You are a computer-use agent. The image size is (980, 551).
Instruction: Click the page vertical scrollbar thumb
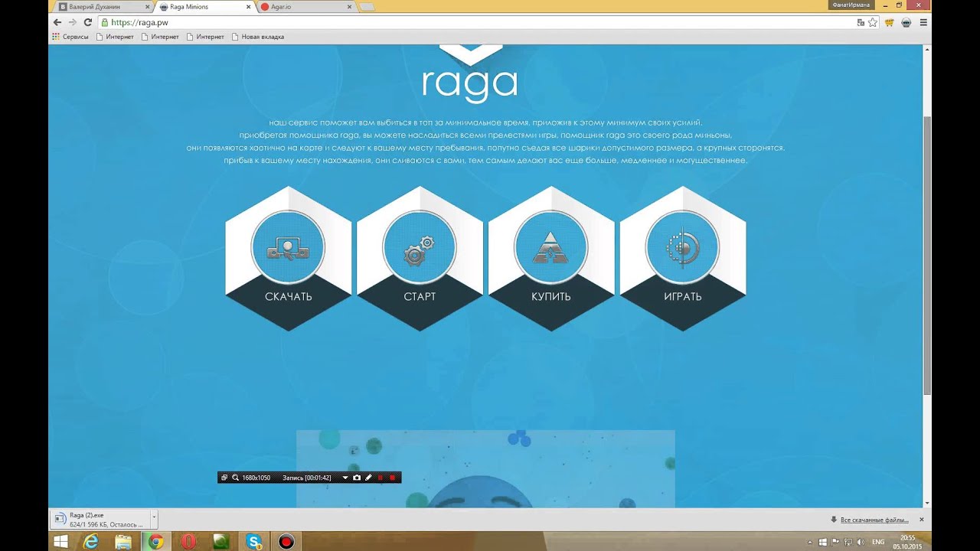coord(927,256)
